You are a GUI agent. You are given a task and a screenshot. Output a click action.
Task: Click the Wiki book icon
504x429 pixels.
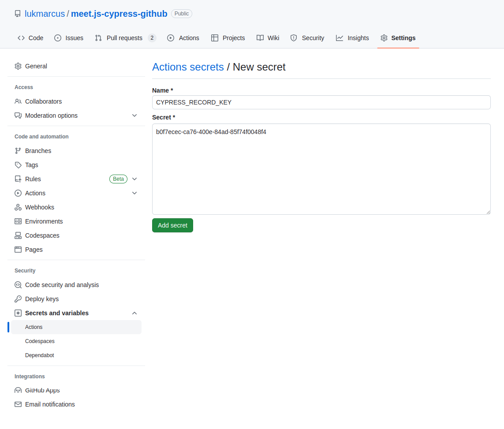(260, 38)
